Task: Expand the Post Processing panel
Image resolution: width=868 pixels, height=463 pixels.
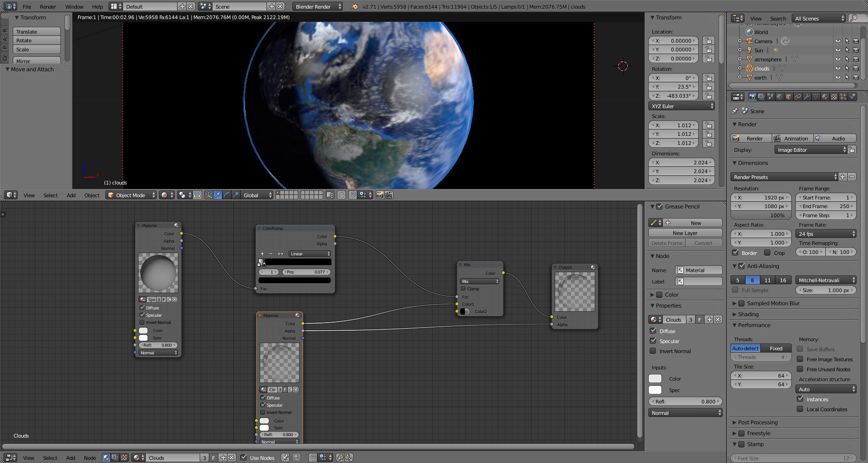Action: (x=757, y=422)
